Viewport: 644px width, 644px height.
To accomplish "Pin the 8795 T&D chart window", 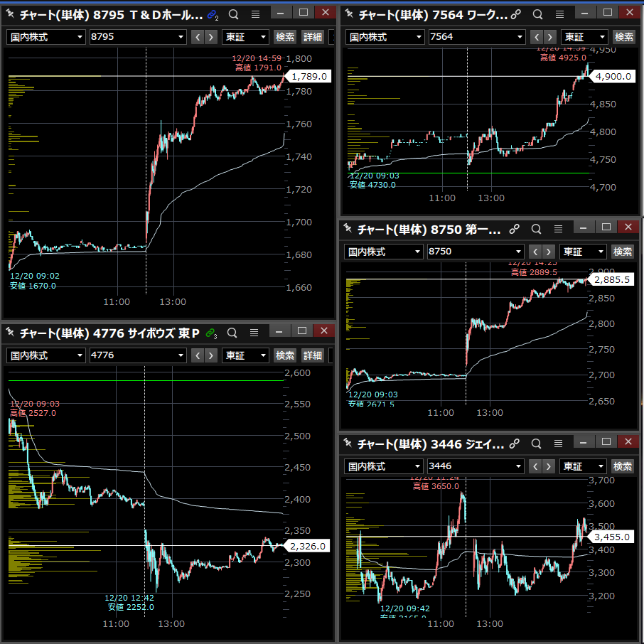I will click(x=10, y=14).
